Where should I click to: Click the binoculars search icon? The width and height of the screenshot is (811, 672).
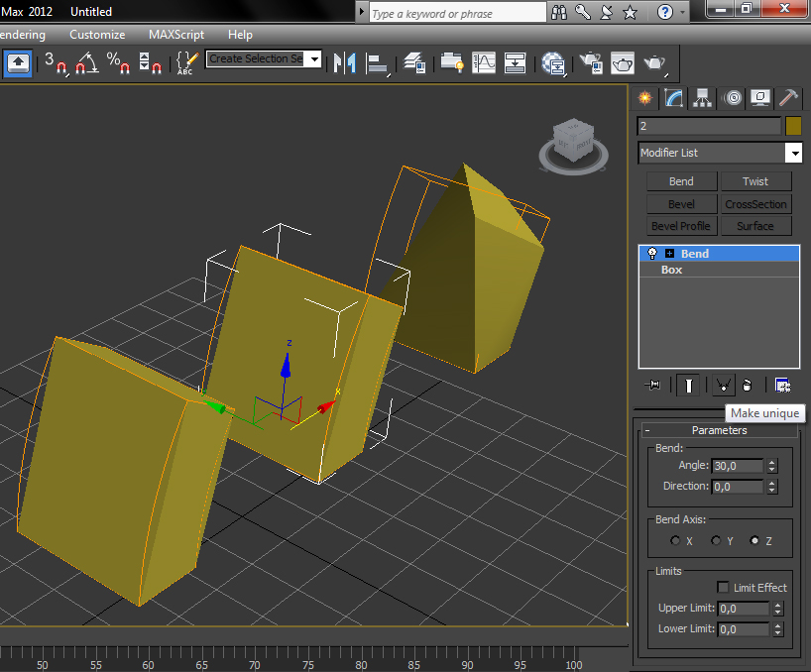(559, 12)
